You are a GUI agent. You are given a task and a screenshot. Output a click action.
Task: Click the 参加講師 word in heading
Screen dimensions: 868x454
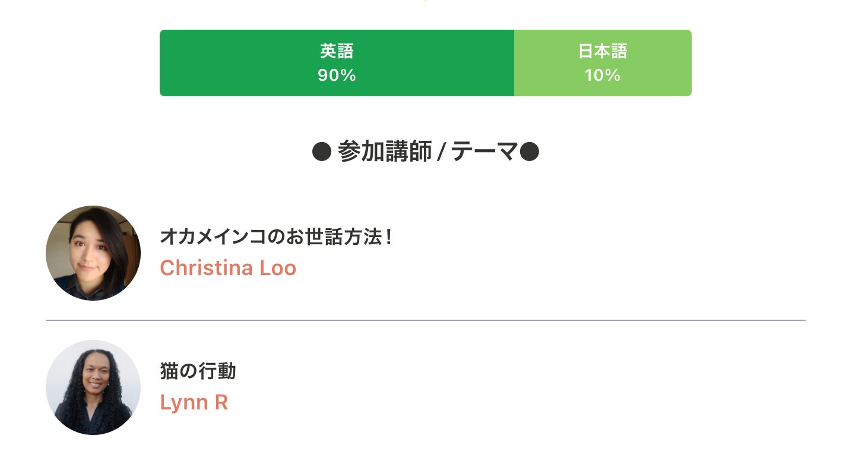click(384, 153)
